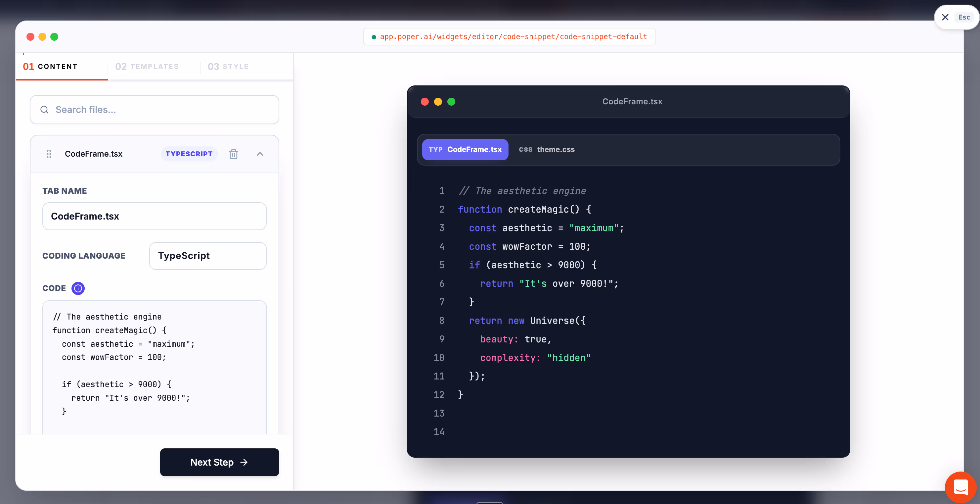The height and width of the screenshot is (504, 980).
Task: Select the CodeFrame.tsx preview tab
Action: click(465, 150)
